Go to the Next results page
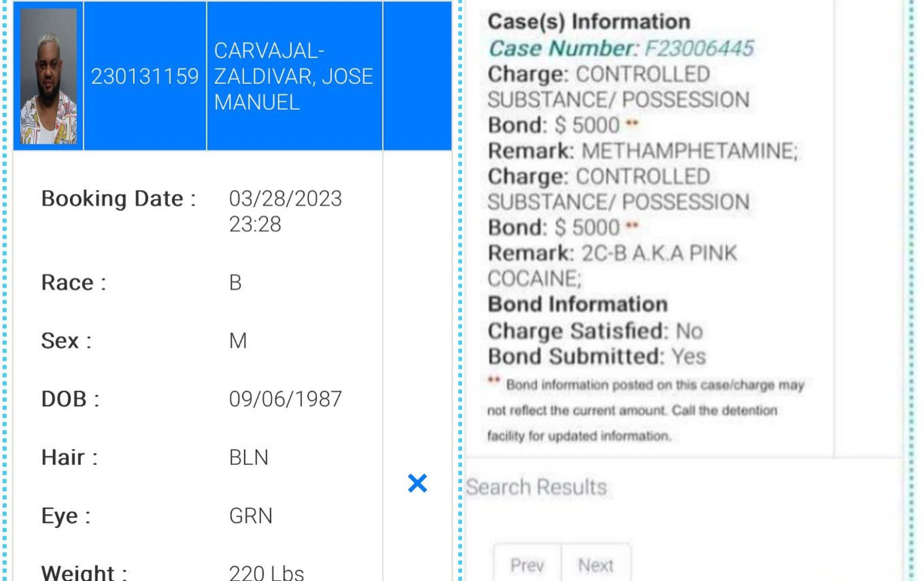 pyautogui.click(x=596, y=566)
